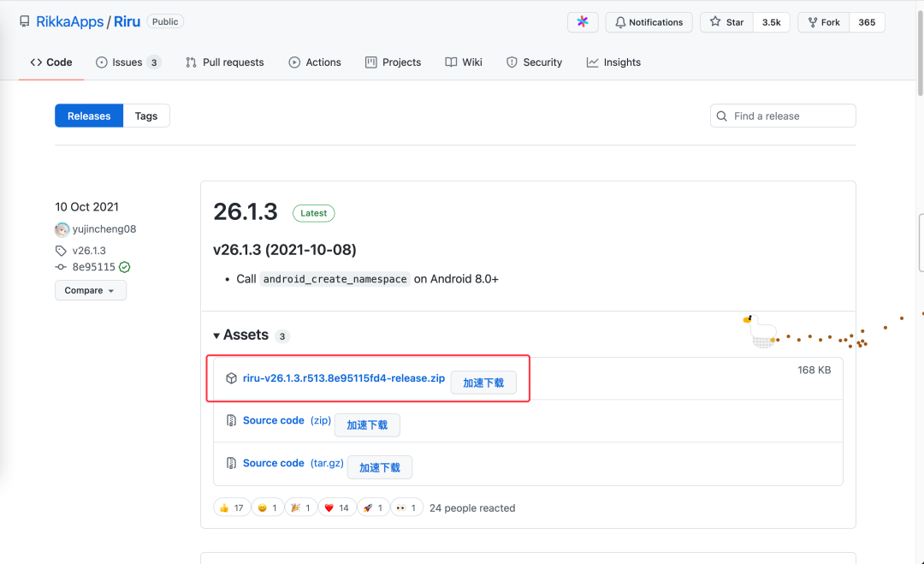Toggle the party popper reaction
924x564 pixels.
(300, 508)
